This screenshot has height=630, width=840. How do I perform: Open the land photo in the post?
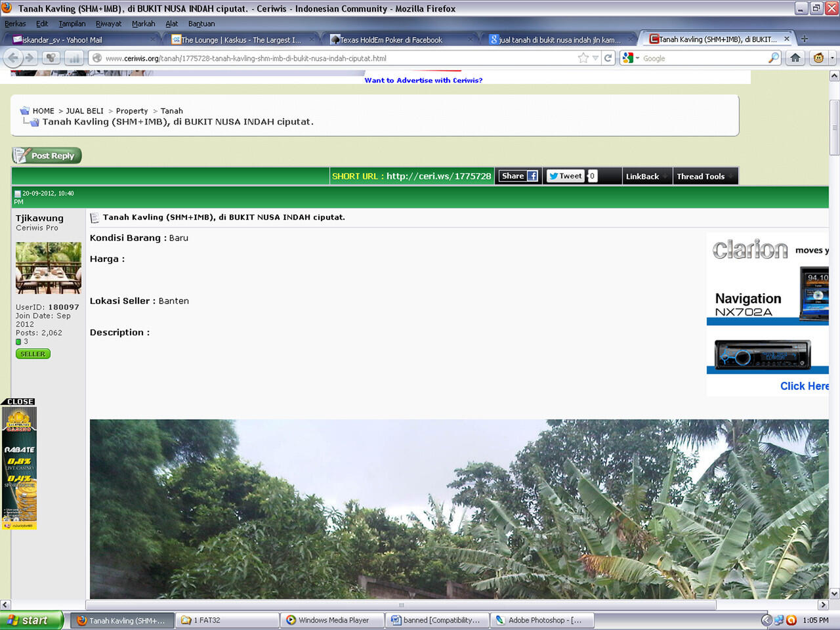pos(459,509)
